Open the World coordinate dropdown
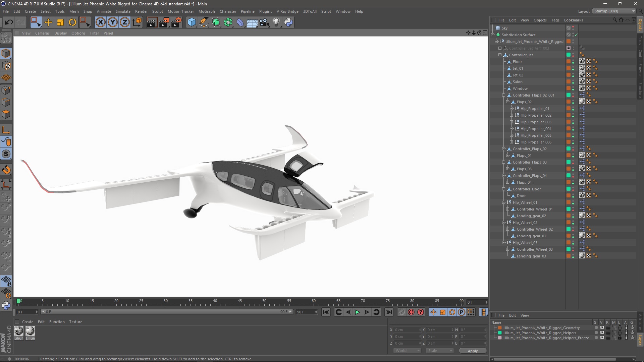 (407, 351)
